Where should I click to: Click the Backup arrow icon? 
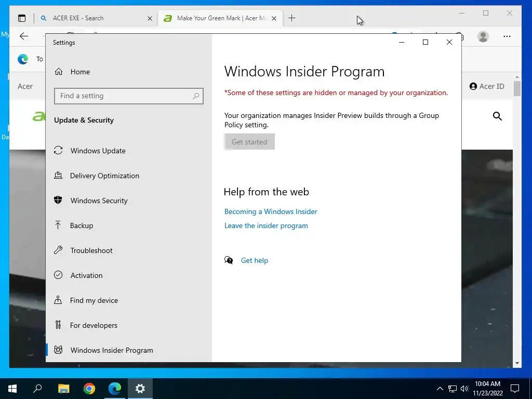coord(58,225)
